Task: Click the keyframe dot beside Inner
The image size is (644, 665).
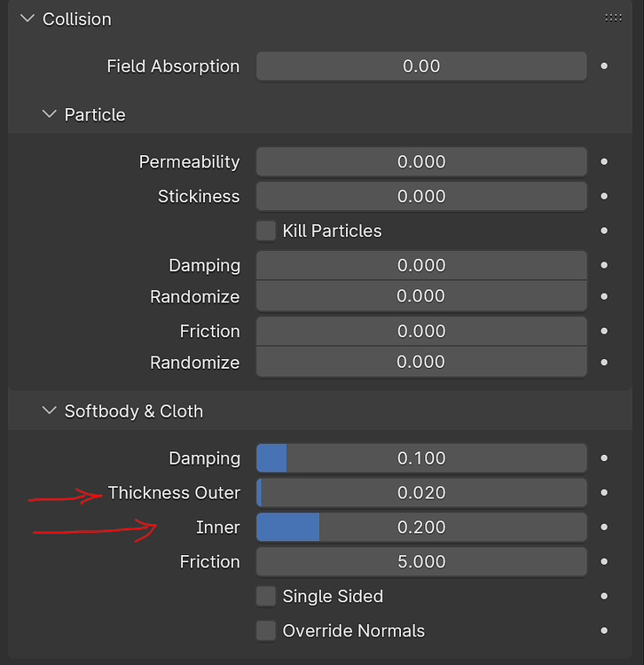Action: click(604, 528)
